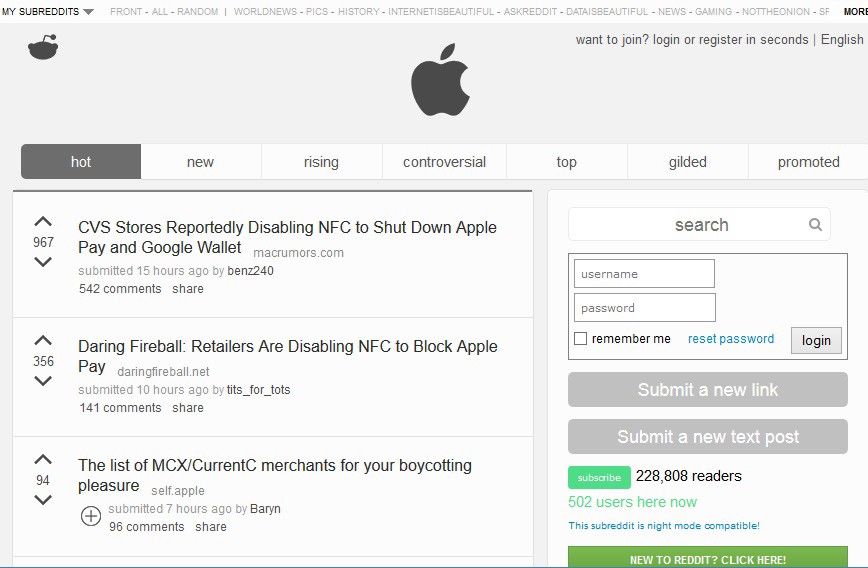Click the login button

point(816,340)
